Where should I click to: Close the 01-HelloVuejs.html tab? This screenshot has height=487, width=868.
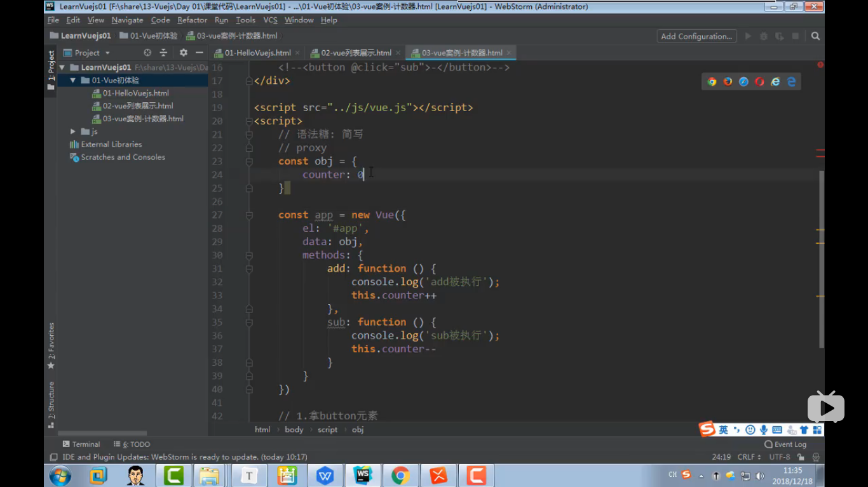[297, 53]
